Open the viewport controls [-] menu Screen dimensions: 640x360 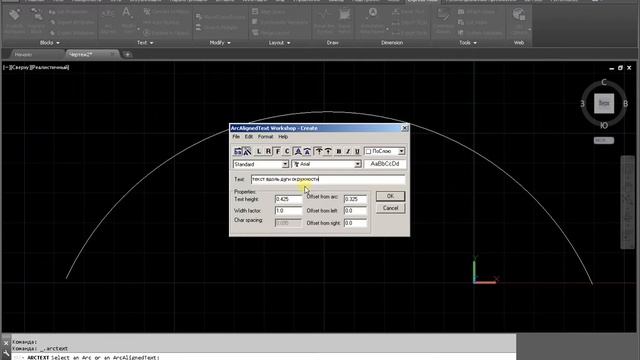coord(6,67)
